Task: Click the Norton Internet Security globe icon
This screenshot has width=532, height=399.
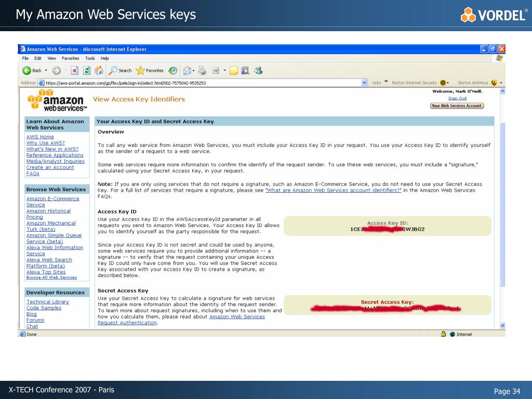Action: (x=443, y=83)
